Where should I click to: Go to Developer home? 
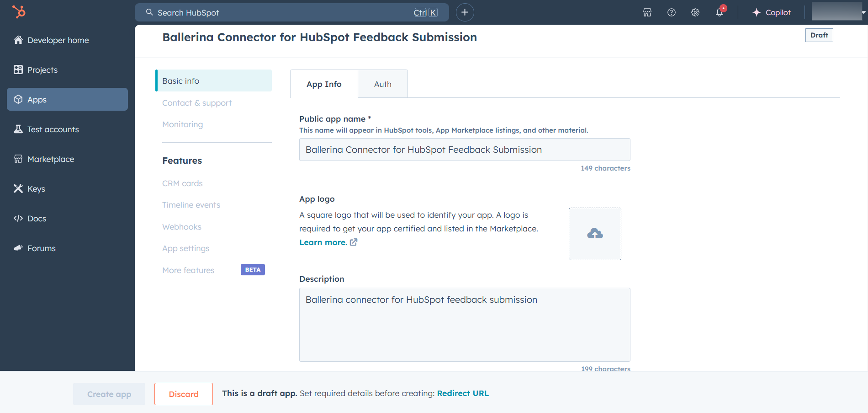point(58,40)
